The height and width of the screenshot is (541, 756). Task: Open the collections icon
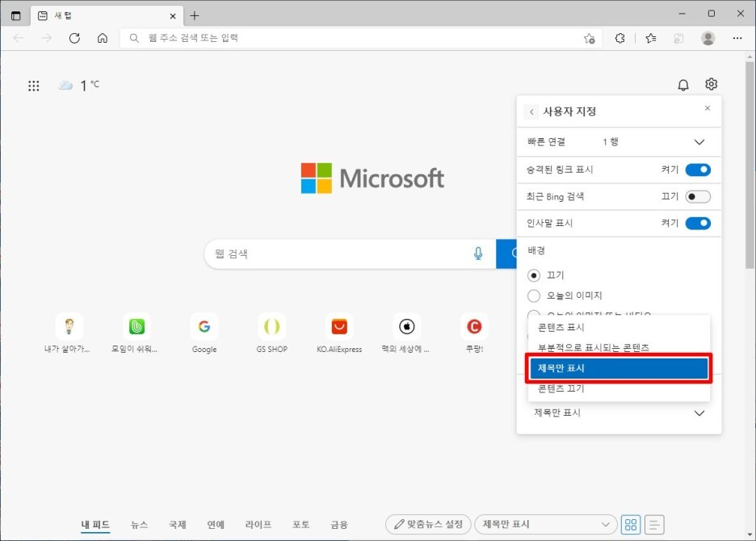(678, 39)
